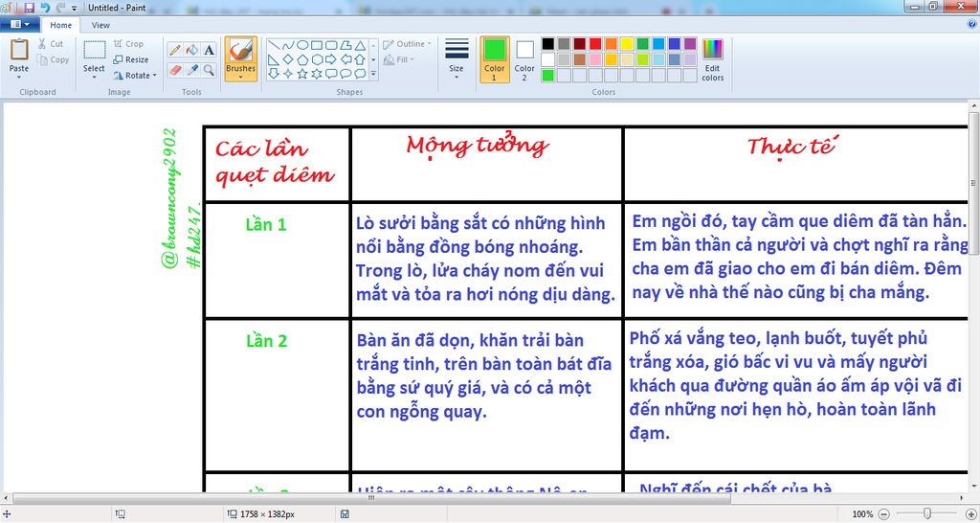Open Paint Help question mark icon
Viewport: 980px width, 523px height.
[972, 25]
